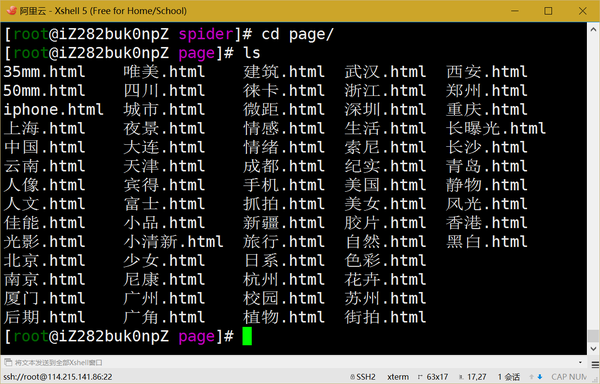Viewport: 600px width, 384px height.
Task: Click the 微距.html file name
Action: click(284, 110)
